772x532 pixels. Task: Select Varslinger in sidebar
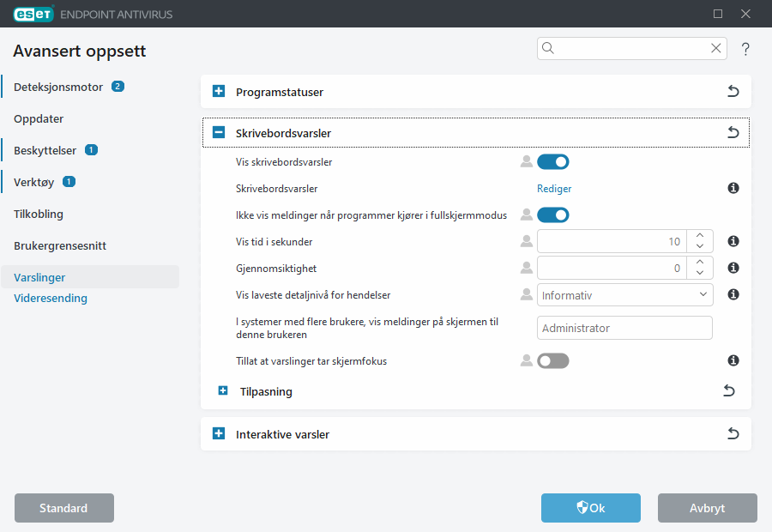tap(90, 277)
